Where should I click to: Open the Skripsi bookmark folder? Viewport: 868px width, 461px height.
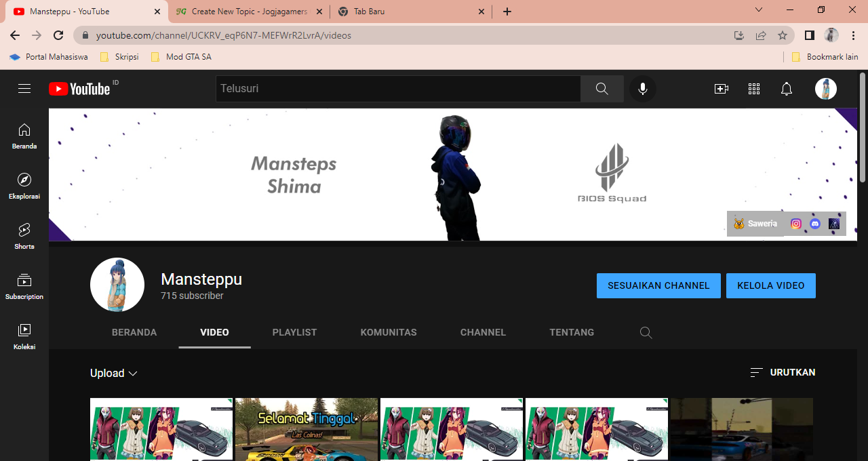pos(119,57)
